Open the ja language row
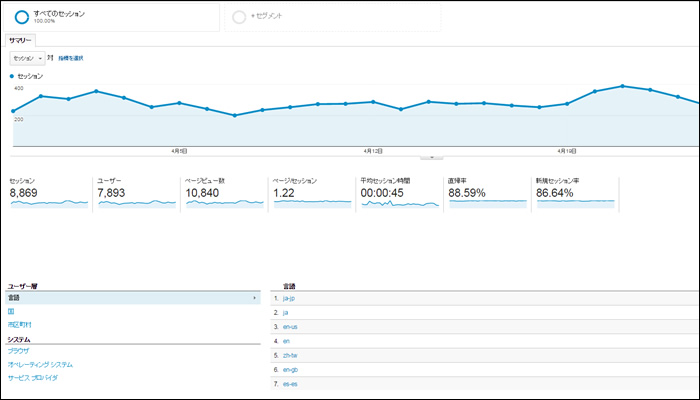The image size is (700, 400). 285,312
